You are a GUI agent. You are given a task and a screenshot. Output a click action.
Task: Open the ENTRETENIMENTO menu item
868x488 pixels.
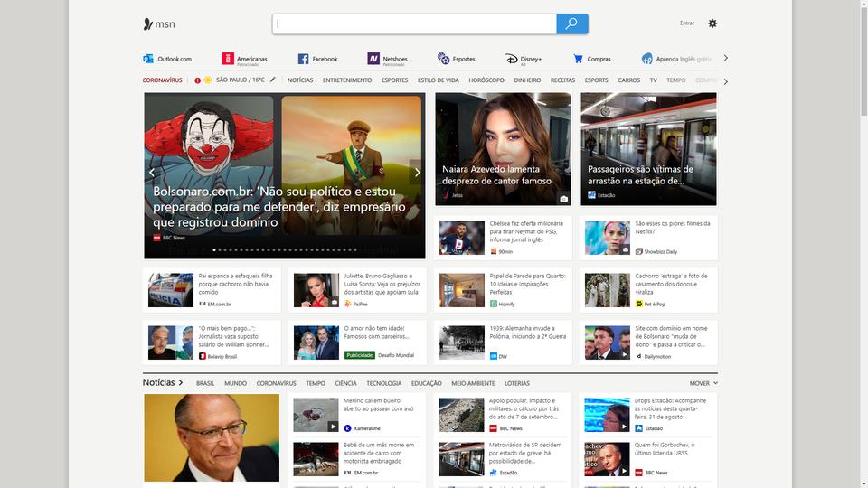pos(347,80)
